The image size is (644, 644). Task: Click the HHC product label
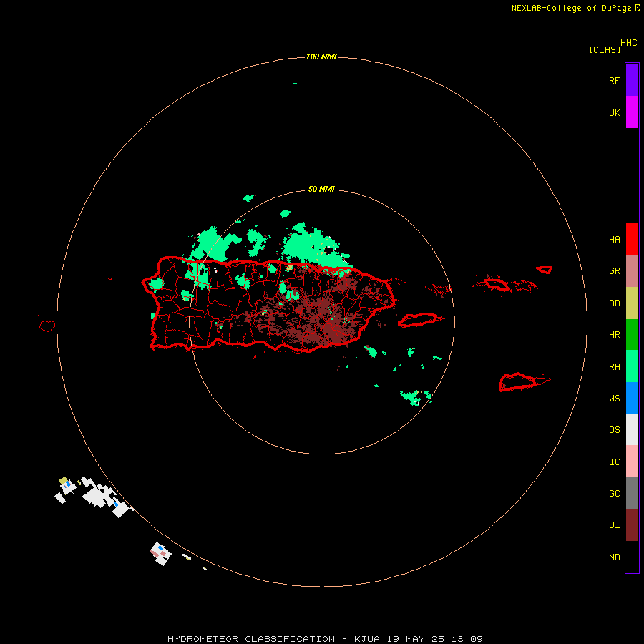pyautogui.click(x=629, y=43)
